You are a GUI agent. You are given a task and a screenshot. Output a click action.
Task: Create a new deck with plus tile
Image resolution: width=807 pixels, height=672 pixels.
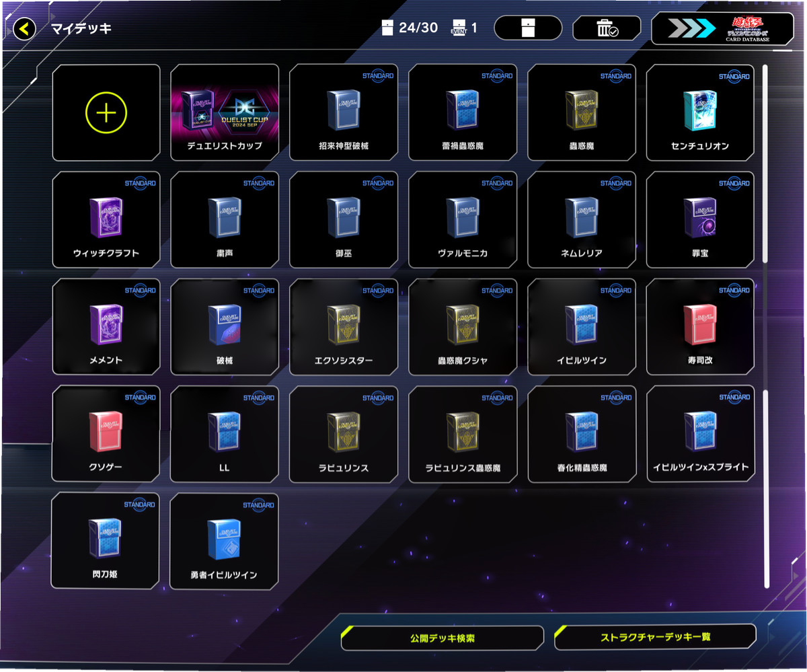[x=106, y=113]
